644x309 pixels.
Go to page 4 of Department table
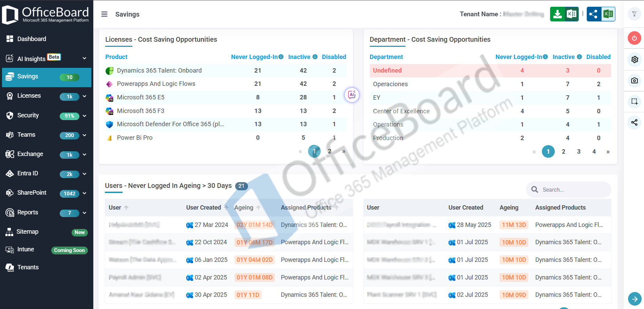pos(594,152)
